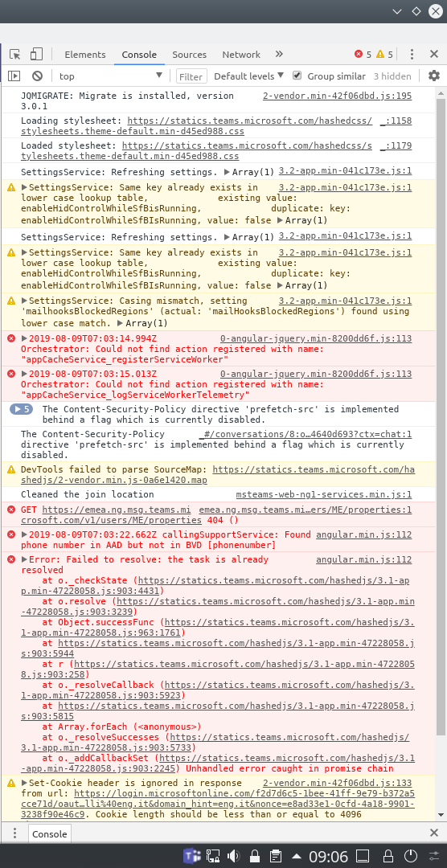447x868 pixels.
Task: Open the Sources tab
Action: point(190,55)
